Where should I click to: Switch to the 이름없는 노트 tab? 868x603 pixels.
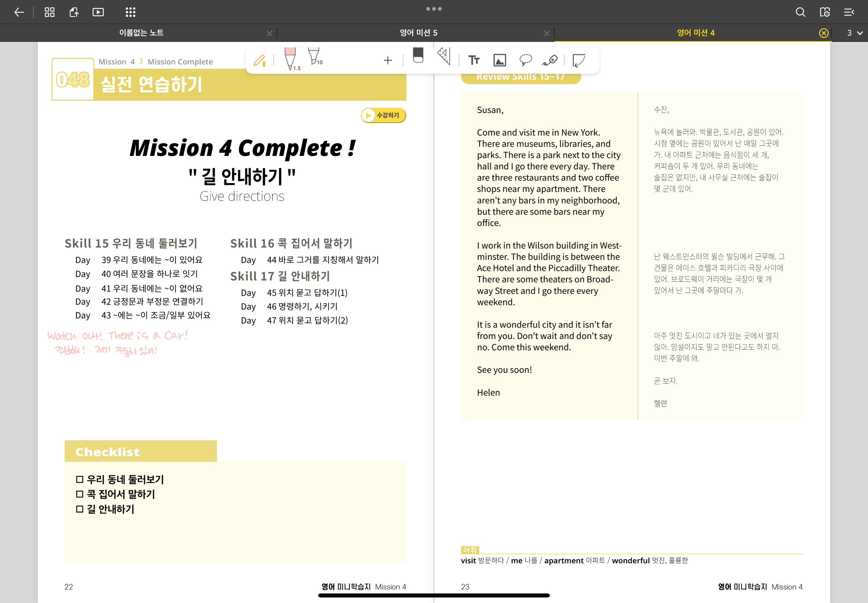[x=141, y=33]
